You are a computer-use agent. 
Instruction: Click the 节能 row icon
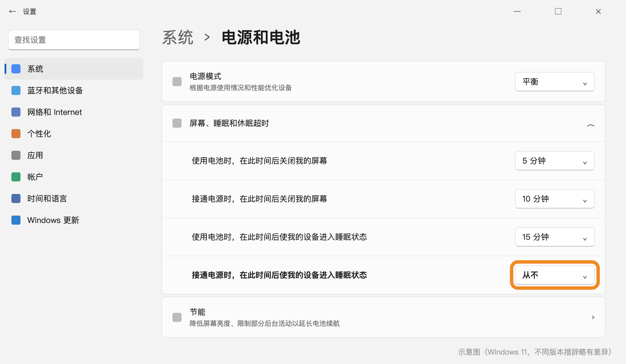click(177, 317)
